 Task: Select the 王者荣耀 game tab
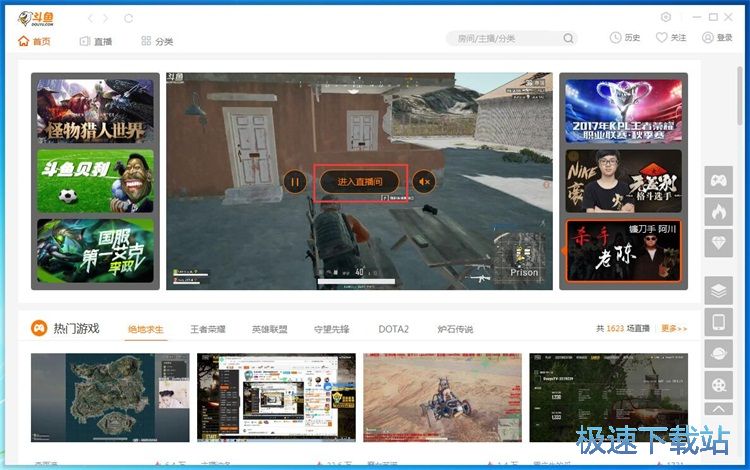[208, 329]
